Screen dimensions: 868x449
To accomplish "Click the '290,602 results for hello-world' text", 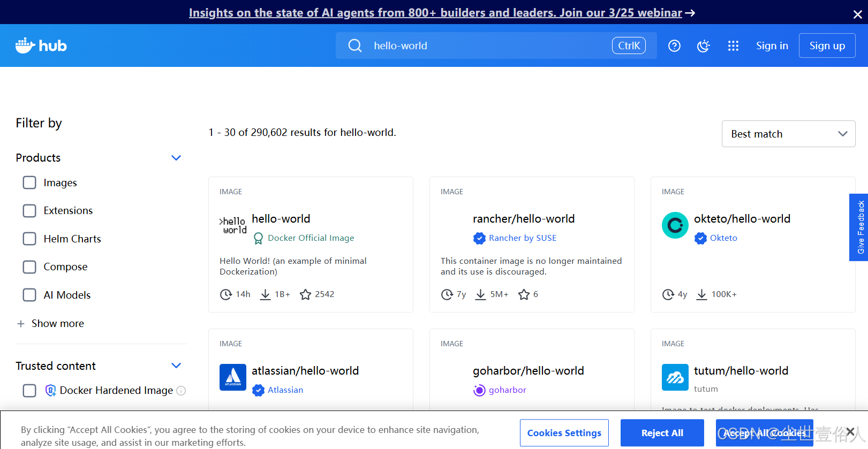I will (x=323, y=132).
